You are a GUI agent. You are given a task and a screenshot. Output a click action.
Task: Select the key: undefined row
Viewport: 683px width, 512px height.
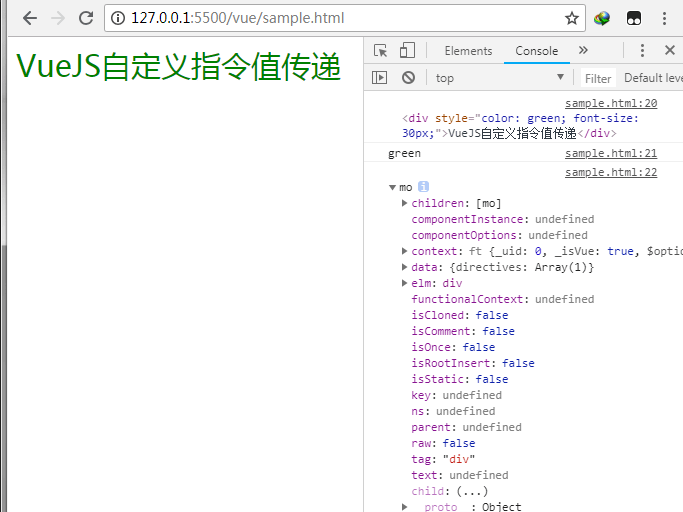pos(456,395)
